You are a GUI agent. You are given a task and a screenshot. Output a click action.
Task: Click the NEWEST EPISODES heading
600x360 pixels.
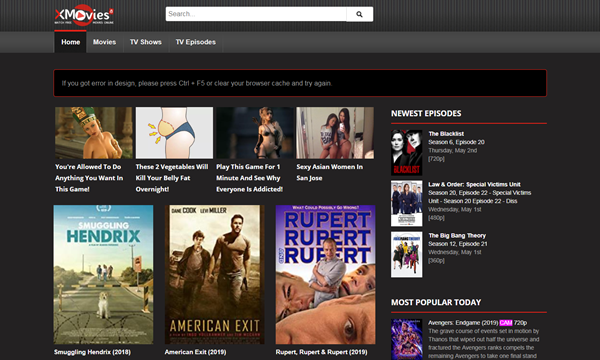pyautogui.click(x=426, y=114)
